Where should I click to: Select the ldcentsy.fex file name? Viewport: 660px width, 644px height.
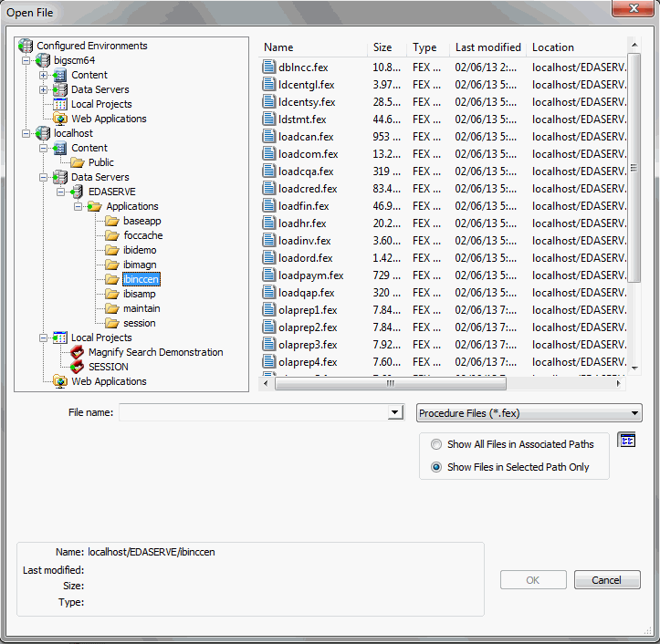(307, 102)
